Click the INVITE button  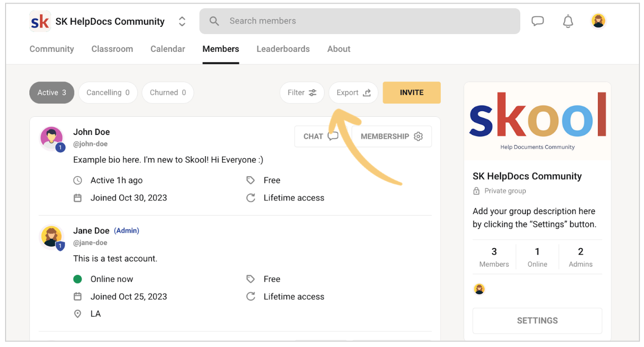[412, 92]
